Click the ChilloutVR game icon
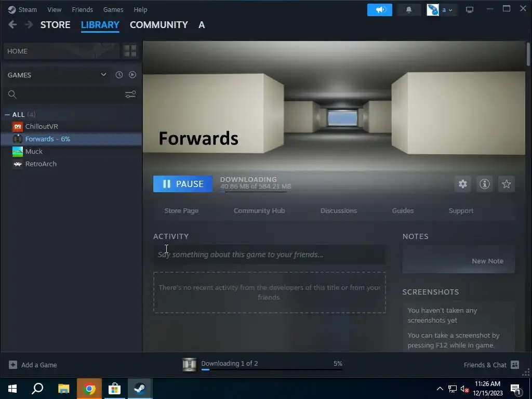The height and width of the screenshot is (399, 532). (18, 127)
